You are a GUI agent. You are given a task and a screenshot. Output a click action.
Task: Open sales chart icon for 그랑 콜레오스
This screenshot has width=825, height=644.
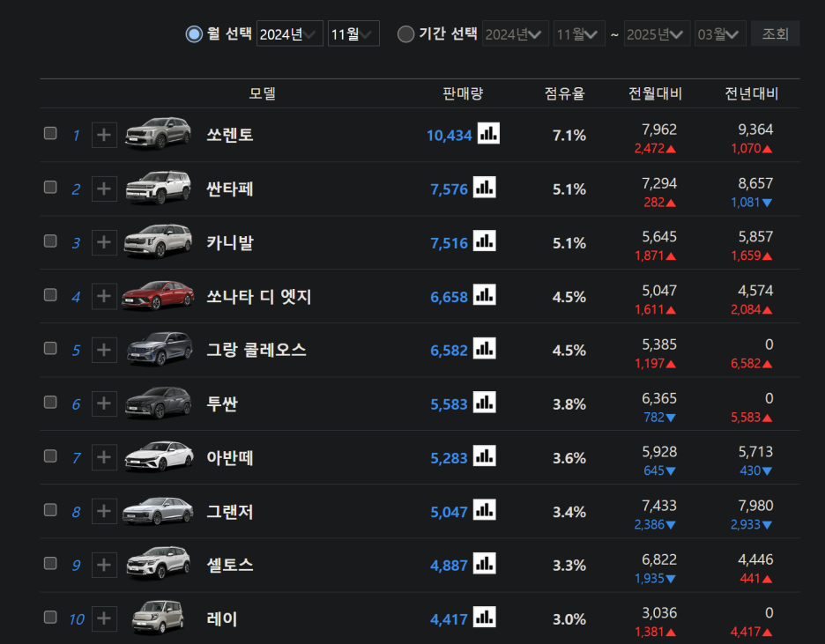pos(484,349)
